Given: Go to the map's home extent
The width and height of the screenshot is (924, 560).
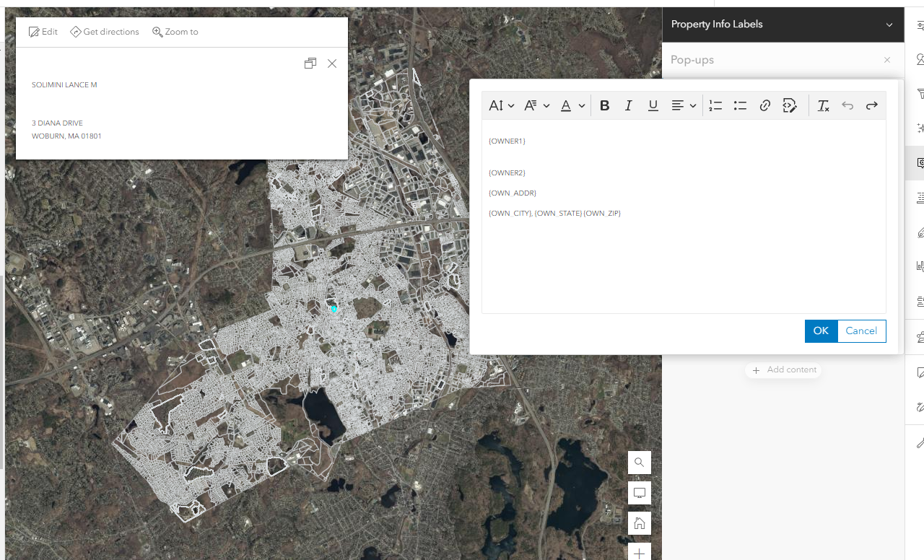Looking at the screenshot, I should [639, 523].
